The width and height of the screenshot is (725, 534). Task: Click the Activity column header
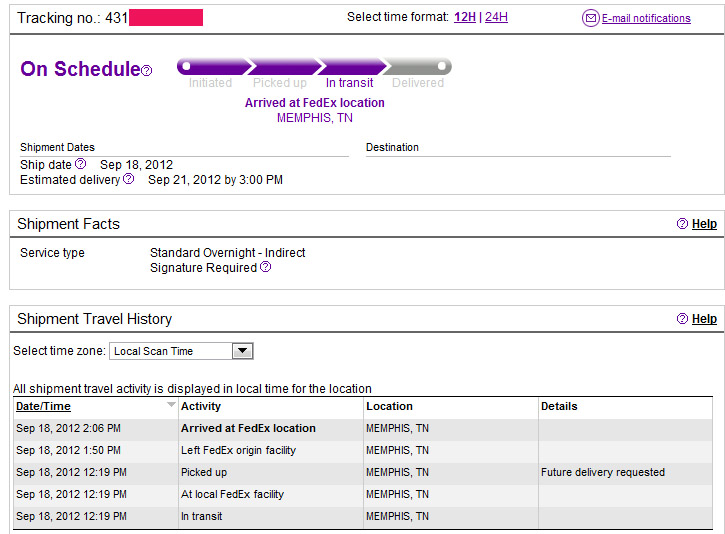click(x=201, y=406)
